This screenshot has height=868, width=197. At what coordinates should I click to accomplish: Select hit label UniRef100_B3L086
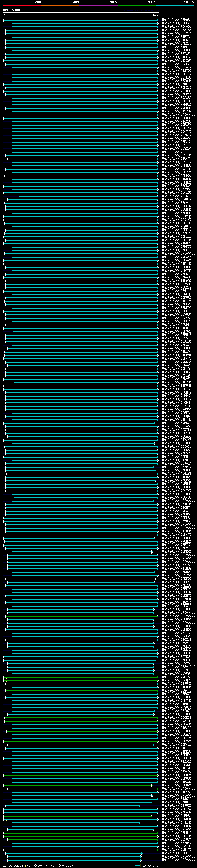(x=177, y=118)
